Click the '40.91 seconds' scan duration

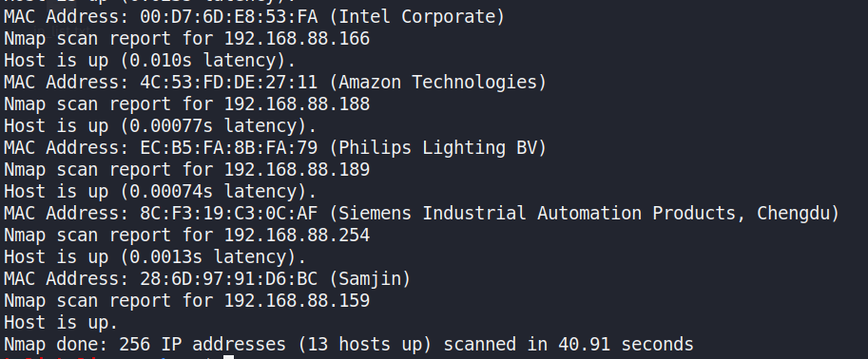tap(627, 344)
